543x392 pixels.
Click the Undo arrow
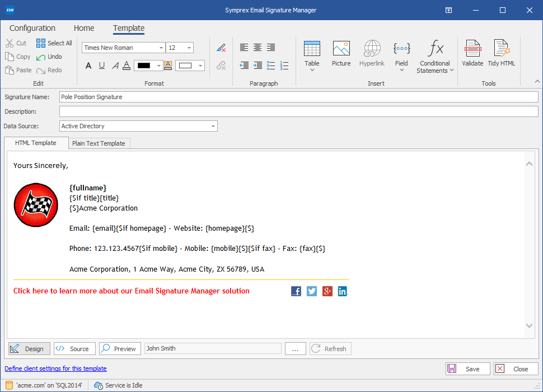pyautogui.click(x=41, y=57)
